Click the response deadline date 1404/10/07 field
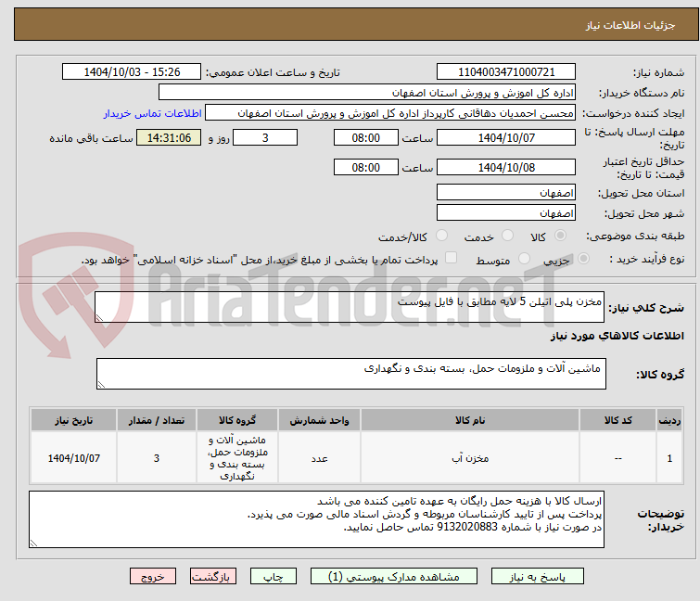The image size is (700, 601). click(x=506, y=137)
